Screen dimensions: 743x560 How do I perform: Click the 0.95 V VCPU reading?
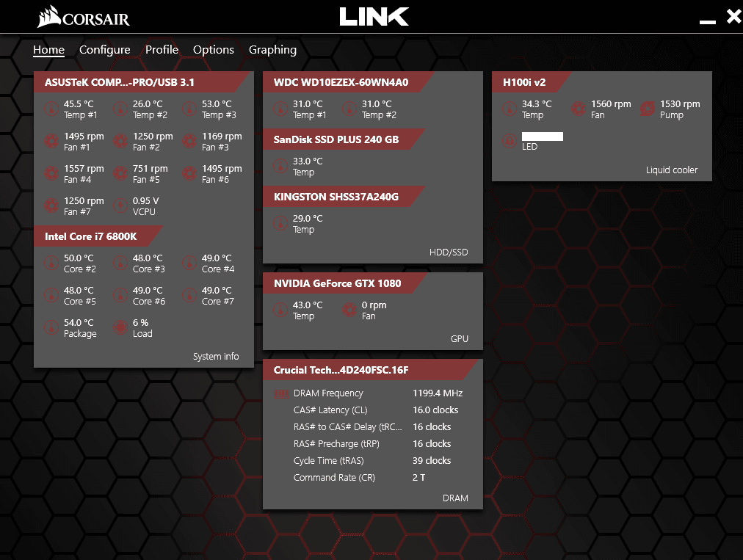click(x=145, y=201)
